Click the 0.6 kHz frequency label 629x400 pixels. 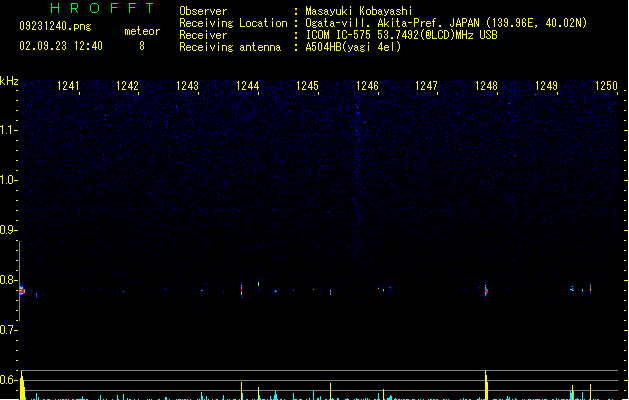coord(8,380)
